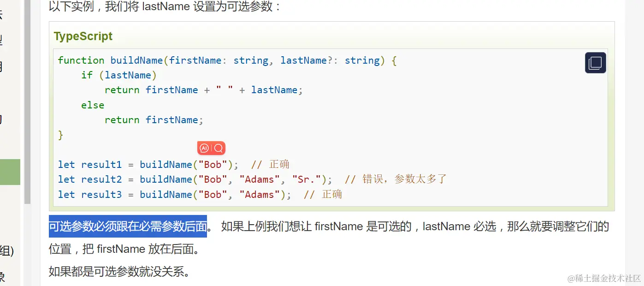Click the copy code icon
Screen dimensions: 644x286
click(x=595, y=63)
